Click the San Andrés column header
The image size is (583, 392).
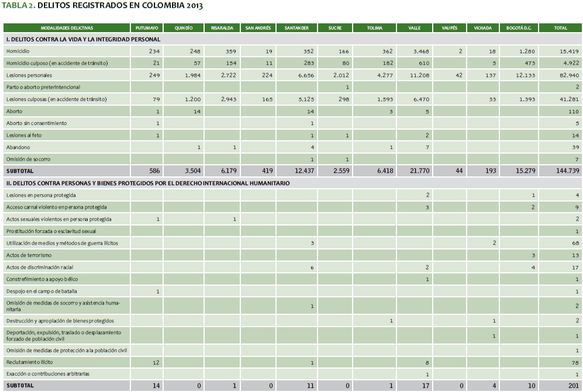(x=258, y=28)
